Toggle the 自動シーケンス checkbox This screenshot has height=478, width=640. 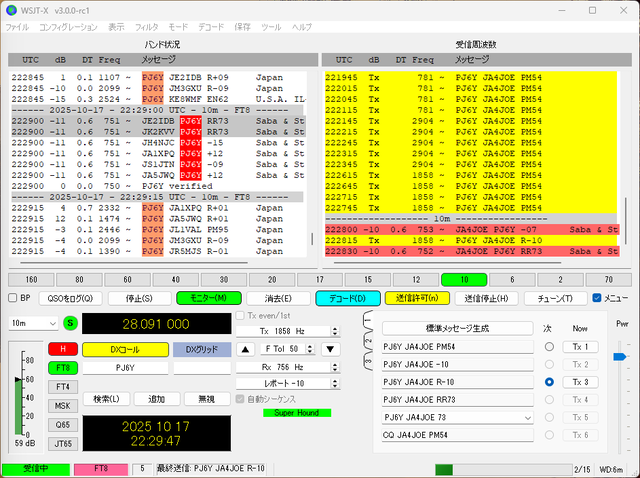tap(240, 399)
